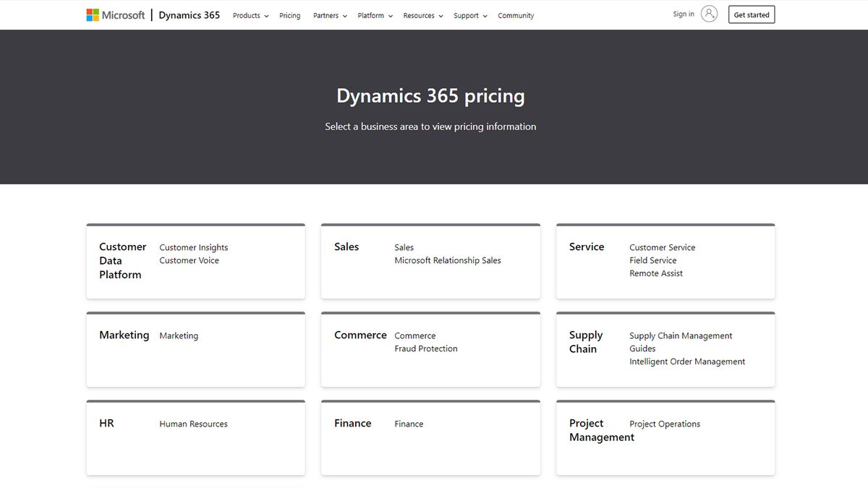Open the Marketing product link
Screen dimensions: 868x488
179,335
